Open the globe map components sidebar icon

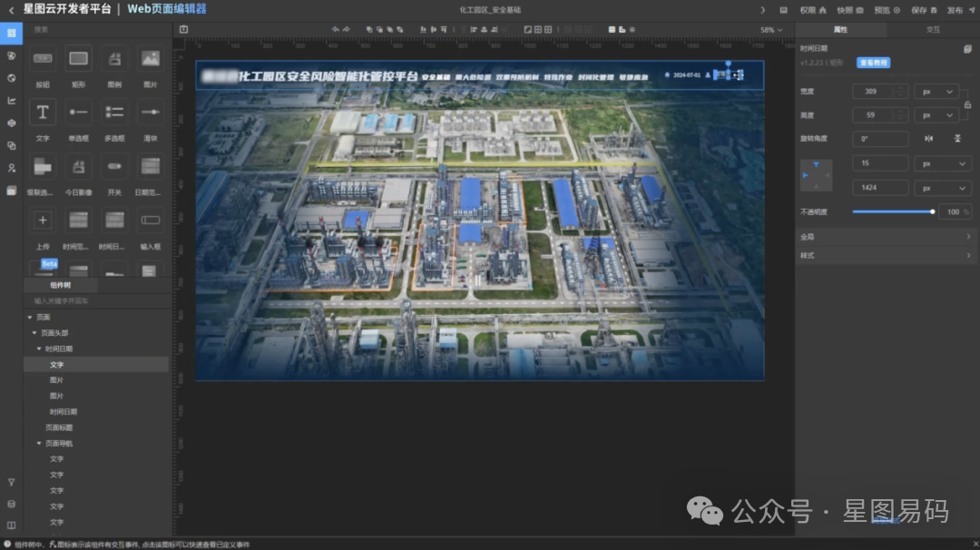point(11,78)
